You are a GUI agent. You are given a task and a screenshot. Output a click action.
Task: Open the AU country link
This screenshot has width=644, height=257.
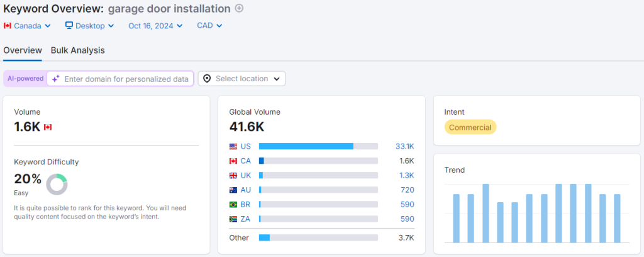click(246, 190)
